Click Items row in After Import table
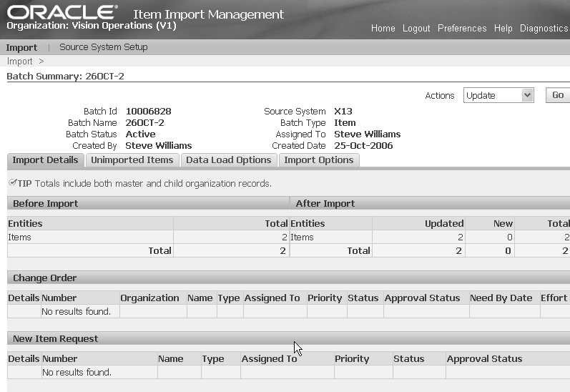This screenshot has width=570, height=392. tap(430, 237)
